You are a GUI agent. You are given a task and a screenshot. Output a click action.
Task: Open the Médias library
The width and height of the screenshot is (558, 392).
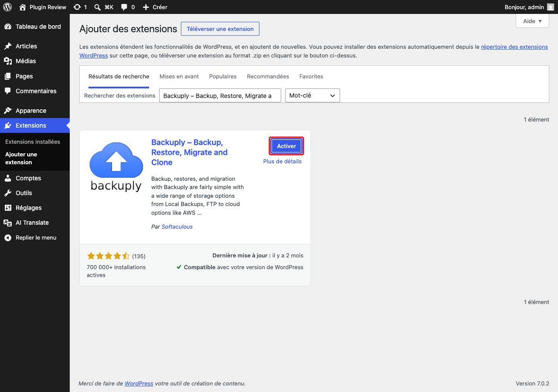(35, 61)
